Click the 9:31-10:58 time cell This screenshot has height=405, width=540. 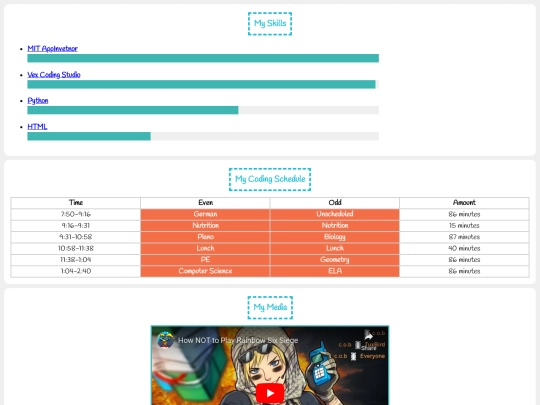pyautogui.click(x=76, y=237)
